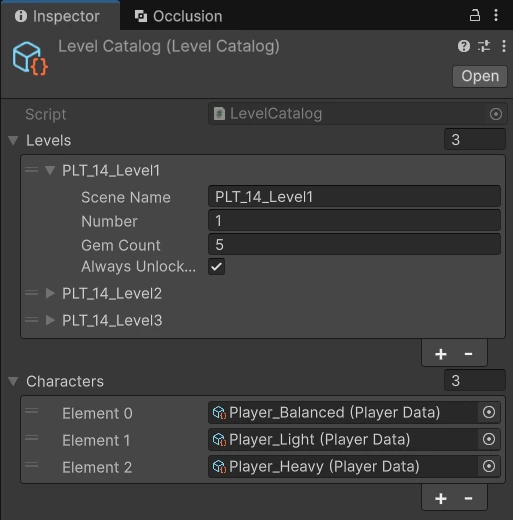Grab the PLT_14_Level3 reorder handle
Screen dimensions: 513x520
32,320
